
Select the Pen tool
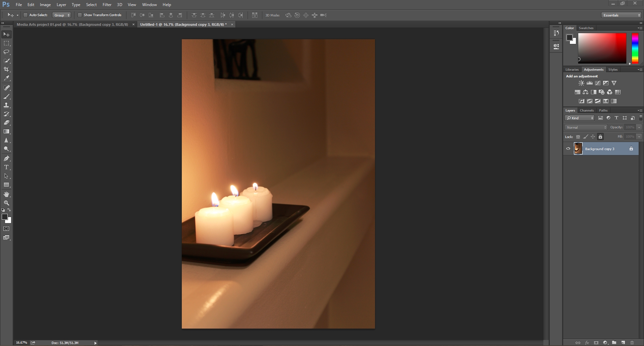coord(6,158)
